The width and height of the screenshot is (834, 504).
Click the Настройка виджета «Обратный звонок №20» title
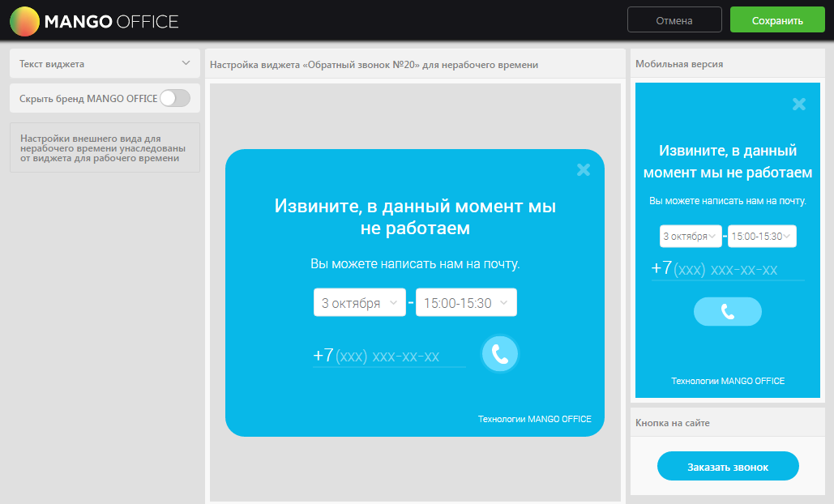(x=374, y=65)
